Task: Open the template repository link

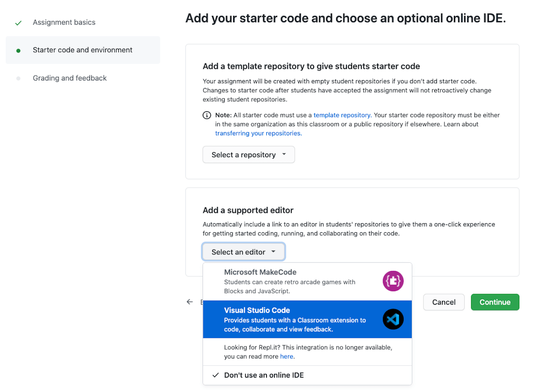Action: [x=342, y=115]
